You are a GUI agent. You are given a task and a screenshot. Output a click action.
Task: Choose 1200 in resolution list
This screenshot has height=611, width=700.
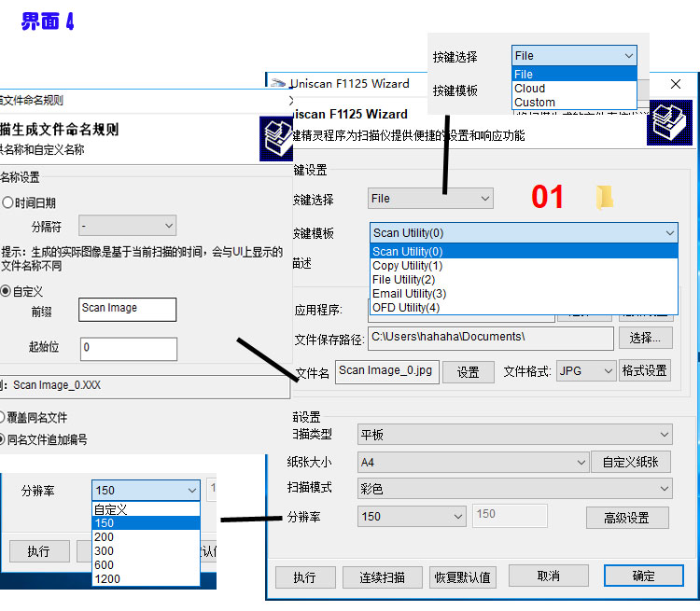coord(146,579)
